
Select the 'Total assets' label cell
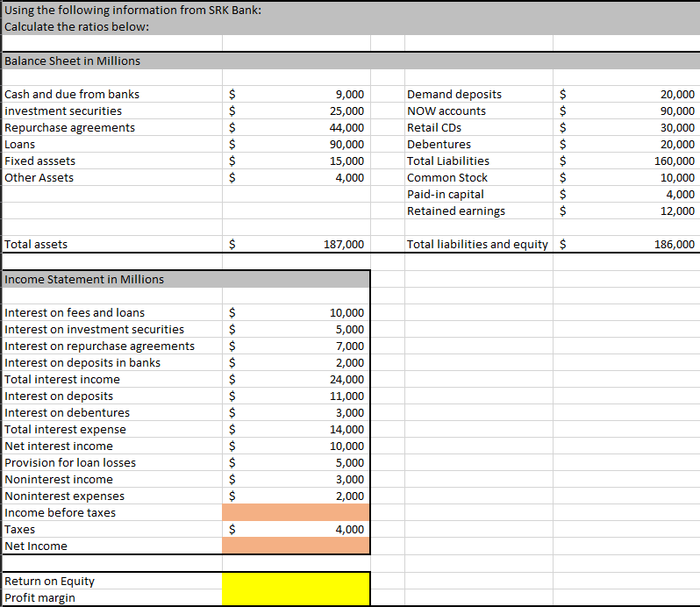click(x=112, y=244)
